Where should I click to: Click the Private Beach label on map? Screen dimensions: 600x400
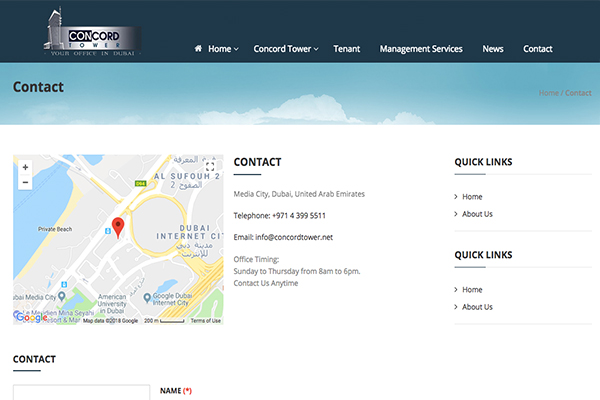pyautogui.click(x=55, y=229)
